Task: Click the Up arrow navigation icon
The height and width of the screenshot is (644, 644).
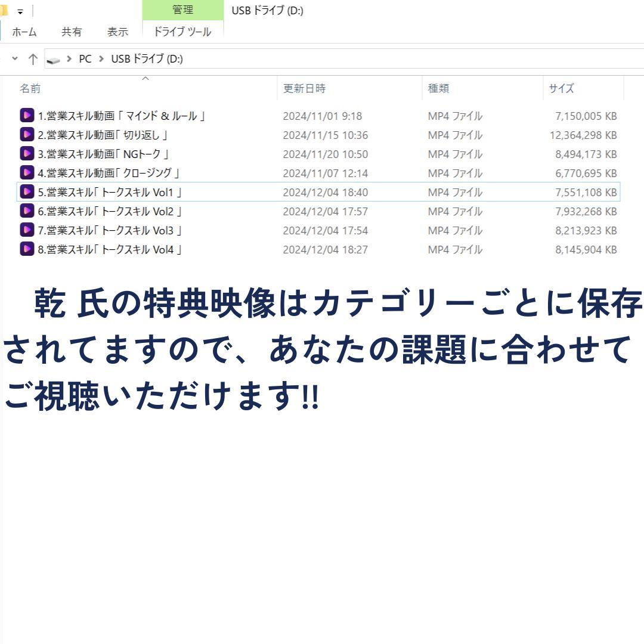Action: click(x=33, y=59)
